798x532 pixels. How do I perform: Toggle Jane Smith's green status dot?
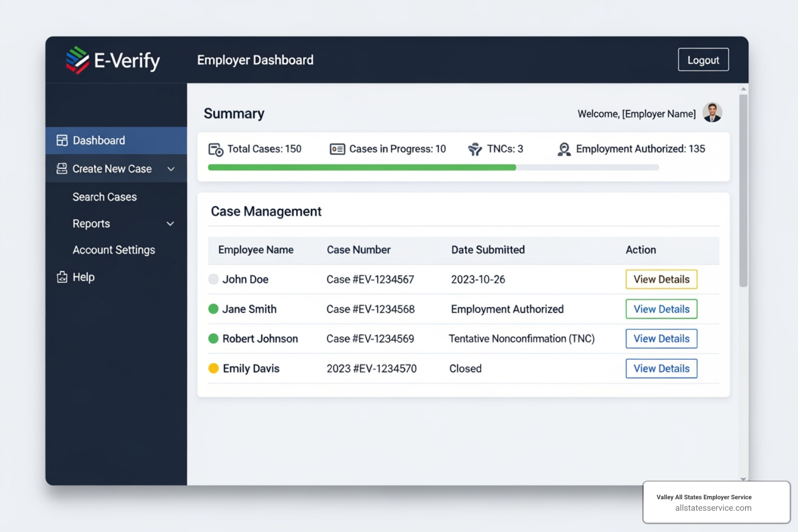coord(213,309)
